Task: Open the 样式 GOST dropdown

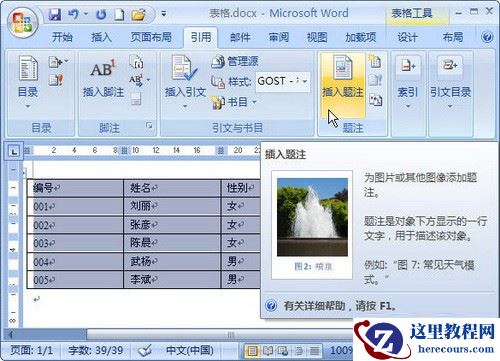Action: coord(305,81)
